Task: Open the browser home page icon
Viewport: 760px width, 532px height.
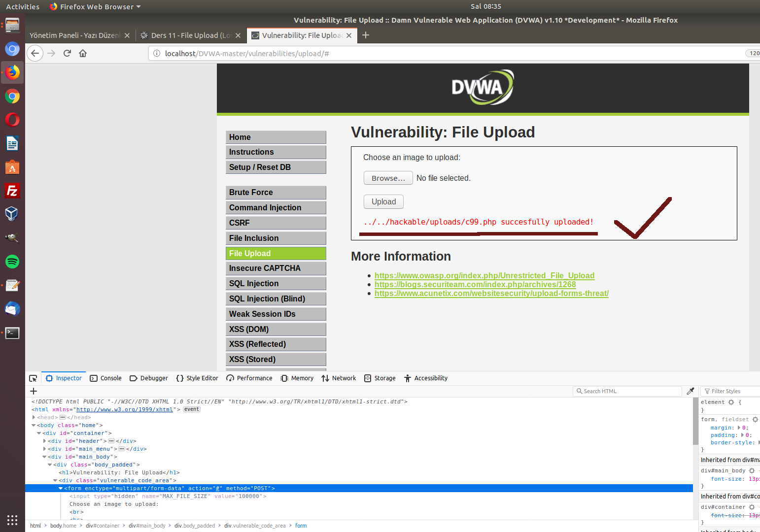Action: (83, 53)
